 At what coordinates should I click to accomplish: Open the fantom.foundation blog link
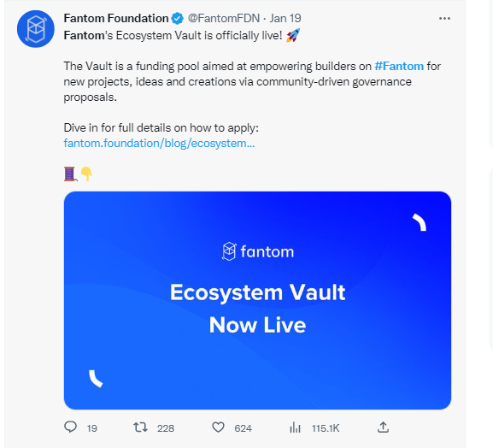pos(159,143)
